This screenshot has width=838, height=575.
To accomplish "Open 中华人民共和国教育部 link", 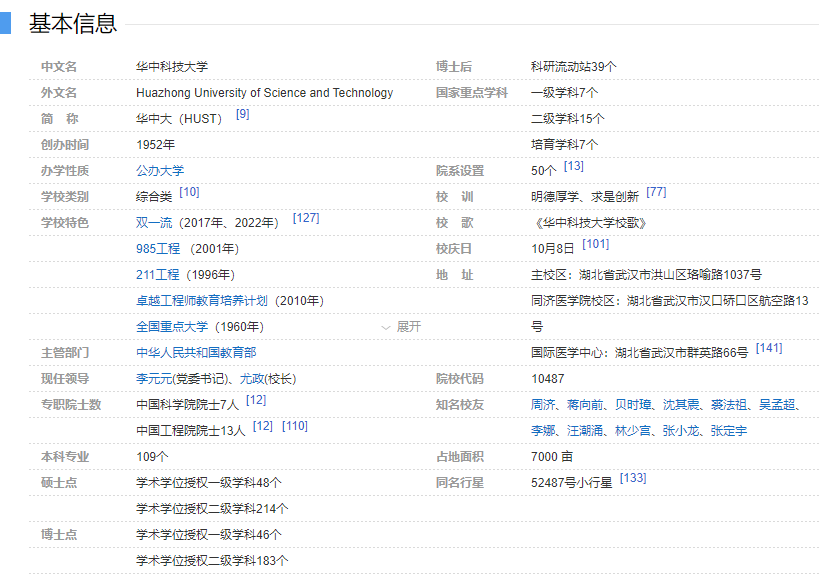I will [196, 353].
